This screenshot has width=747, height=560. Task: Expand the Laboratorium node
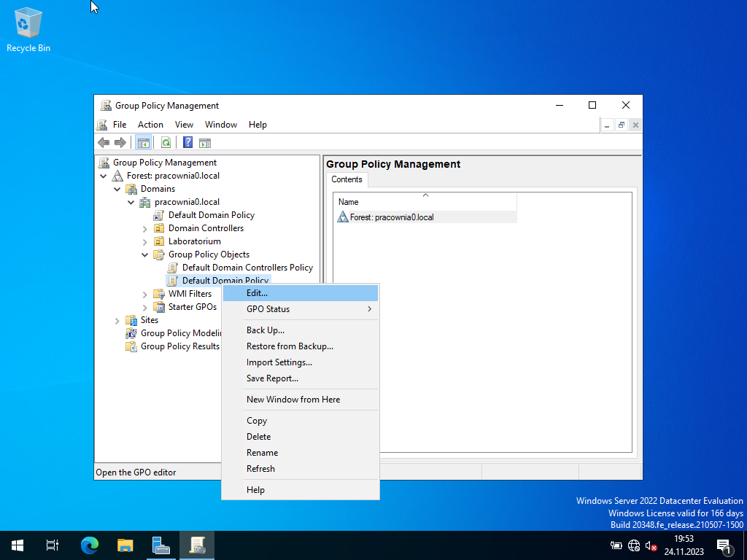click(145, 242)
